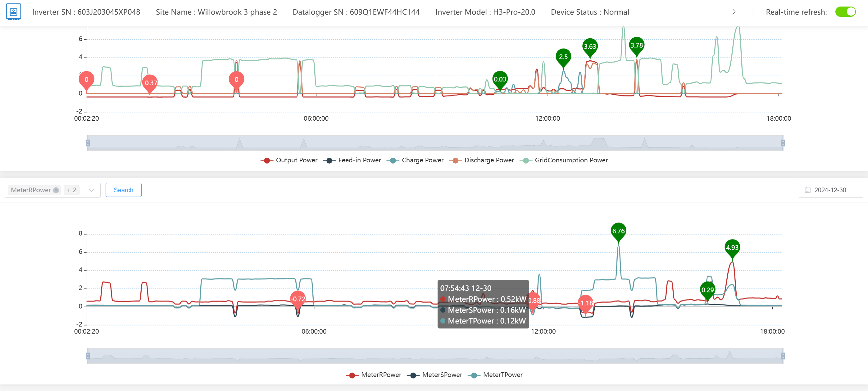Click the inverter device icon in header
The image size is (868, 391).
tap(13, 12)
